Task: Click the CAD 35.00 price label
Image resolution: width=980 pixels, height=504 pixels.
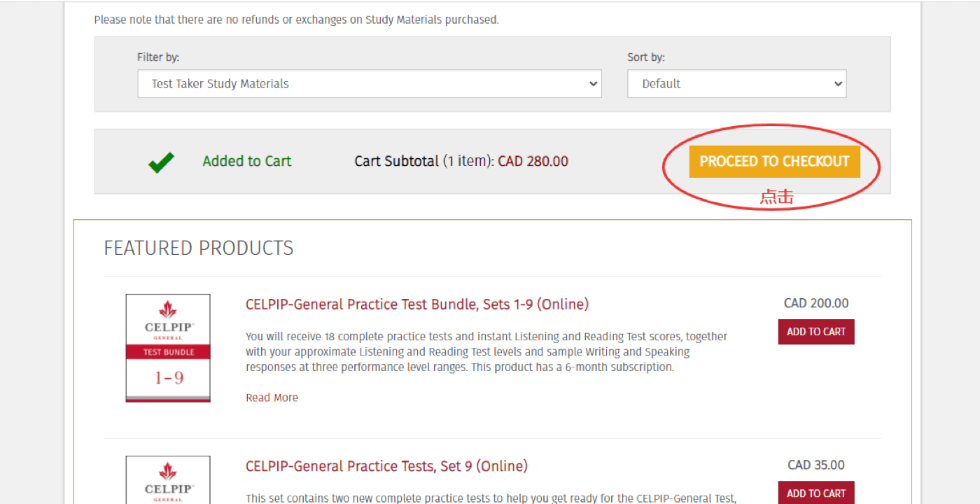Action: tap(816, 465)
